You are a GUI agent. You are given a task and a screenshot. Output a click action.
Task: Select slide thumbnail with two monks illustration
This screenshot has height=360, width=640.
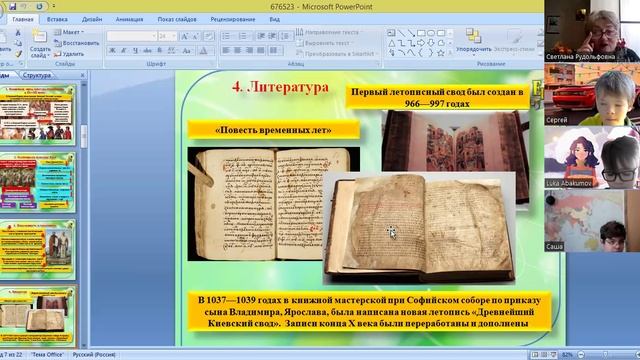tap(37, 249)
